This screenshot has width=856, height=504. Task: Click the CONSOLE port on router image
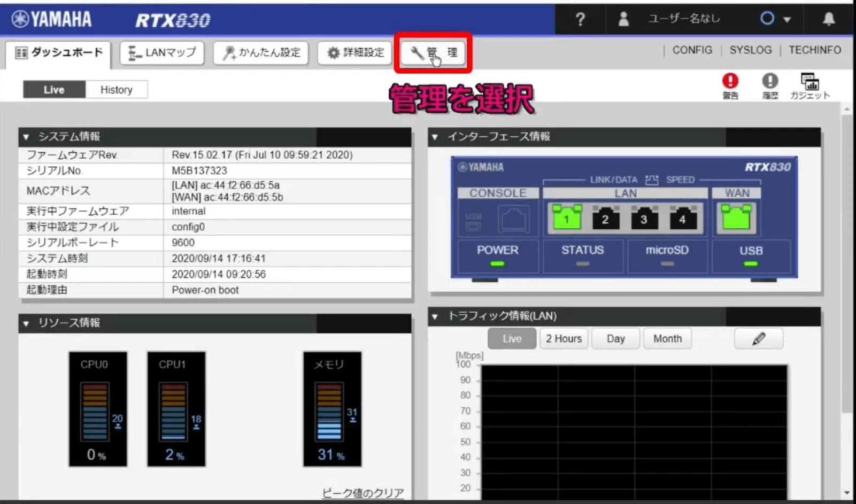coord(514,219)
